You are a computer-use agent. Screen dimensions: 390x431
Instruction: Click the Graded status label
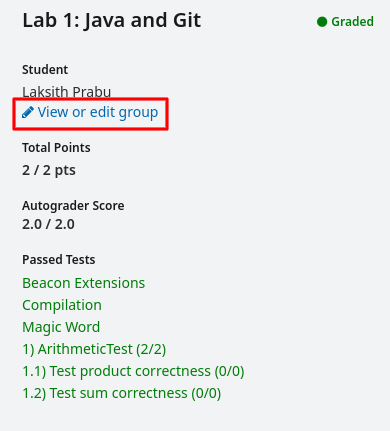pyautogui.click(x=352, y=22)
